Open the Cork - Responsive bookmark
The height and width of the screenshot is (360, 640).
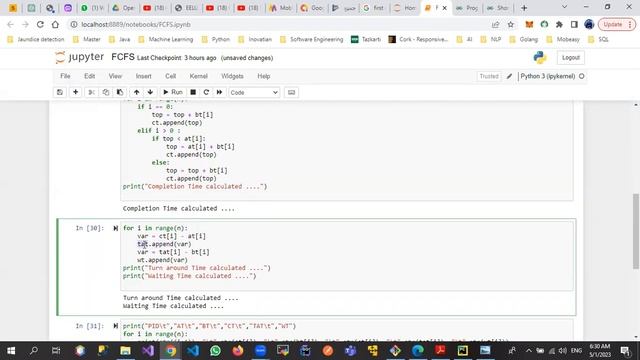tap(418, 40)
